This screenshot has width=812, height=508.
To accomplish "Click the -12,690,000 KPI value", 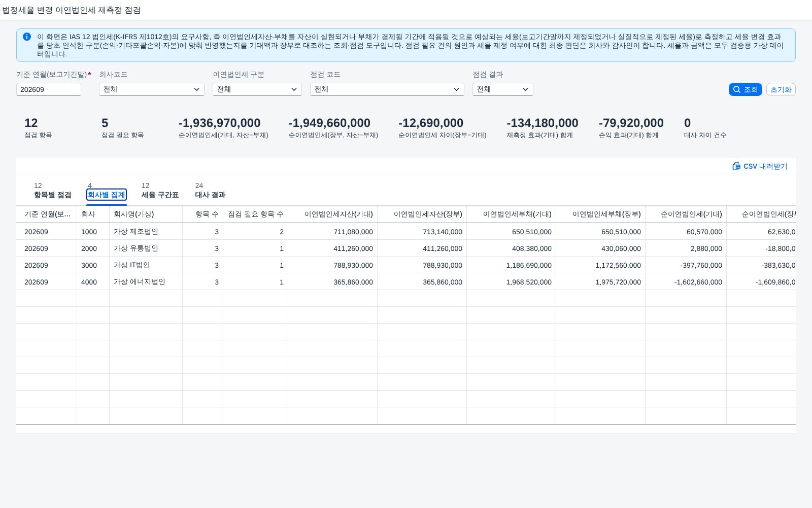I will coord(431,123).
